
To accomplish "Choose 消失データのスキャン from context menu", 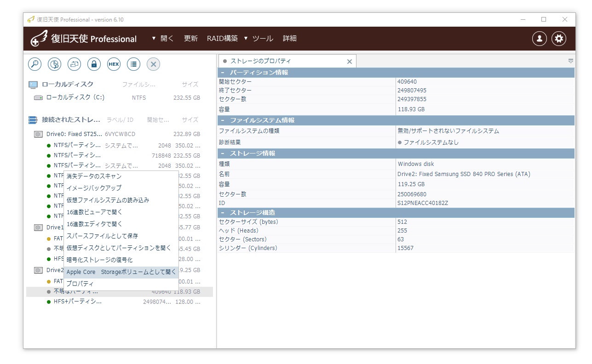I will pos(121,176).
